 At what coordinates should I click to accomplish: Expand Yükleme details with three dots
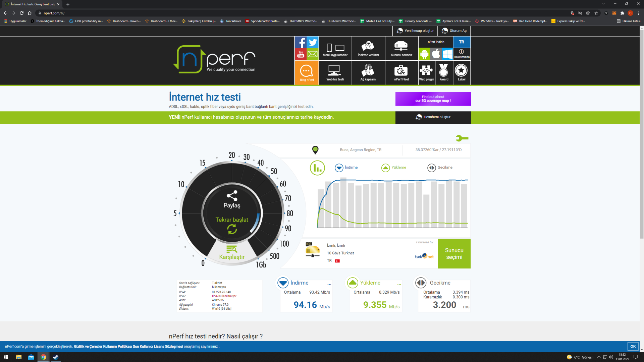coord(399,284)
